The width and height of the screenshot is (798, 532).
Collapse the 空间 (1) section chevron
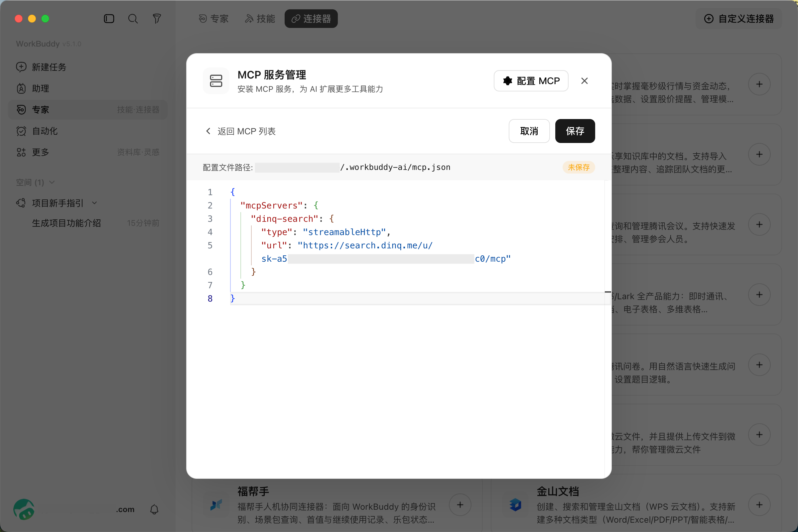point(52,183)
